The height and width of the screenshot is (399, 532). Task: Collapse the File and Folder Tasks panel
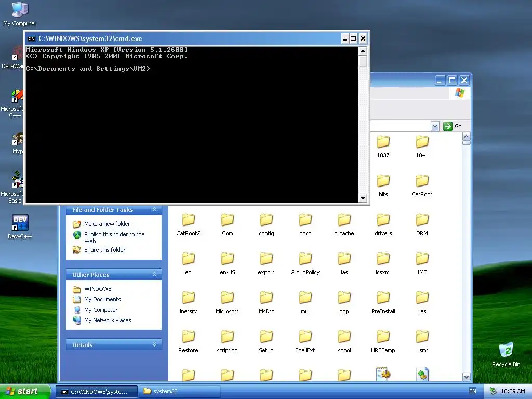tap(155, 210)
